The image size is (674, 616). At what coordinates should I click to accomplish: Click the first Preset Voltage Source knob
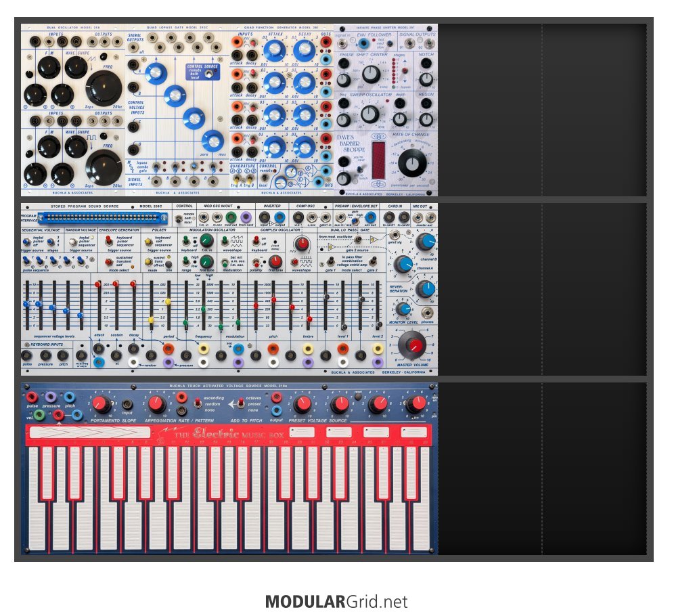click(x=302, y=405)
